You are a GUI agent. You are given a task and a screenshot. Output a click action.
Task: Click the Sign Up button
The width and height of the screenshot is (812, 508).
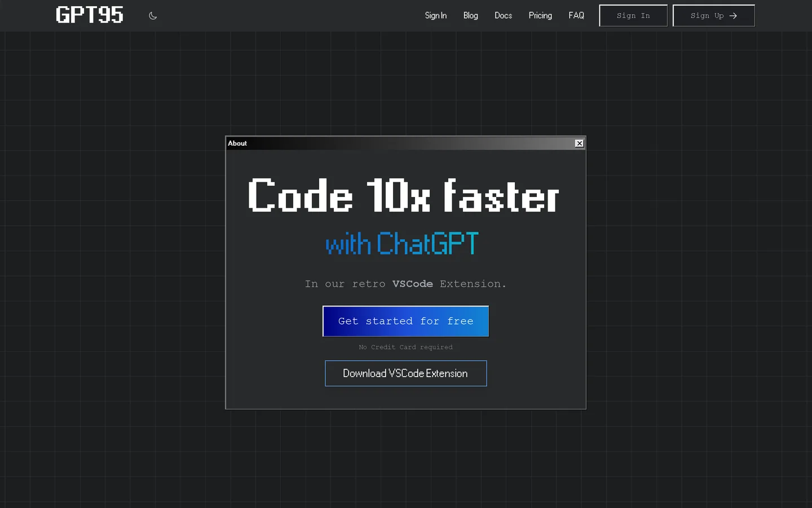(x=714, y=16)
